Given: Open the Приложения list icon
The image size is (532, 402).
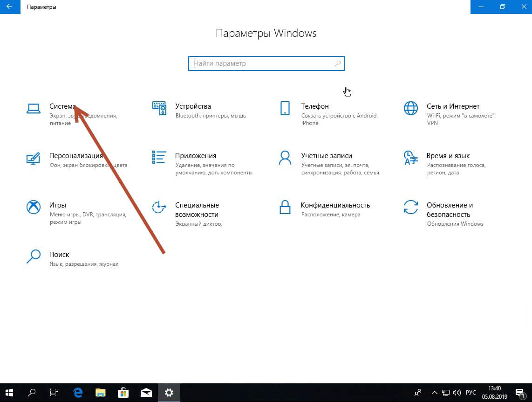Looking at the screenshot, I should pyautogui.click(x=159, y=158).
